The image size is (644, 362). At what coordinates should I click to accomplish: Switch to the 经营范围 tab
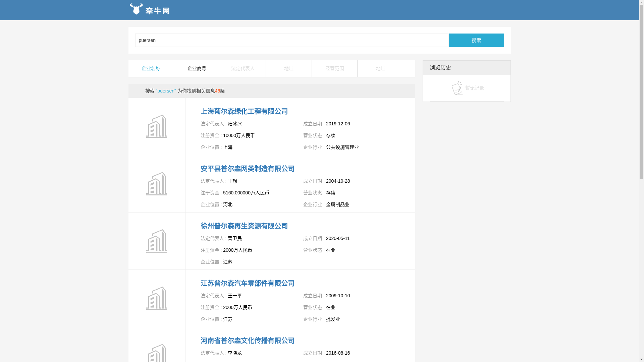(335, 69)
